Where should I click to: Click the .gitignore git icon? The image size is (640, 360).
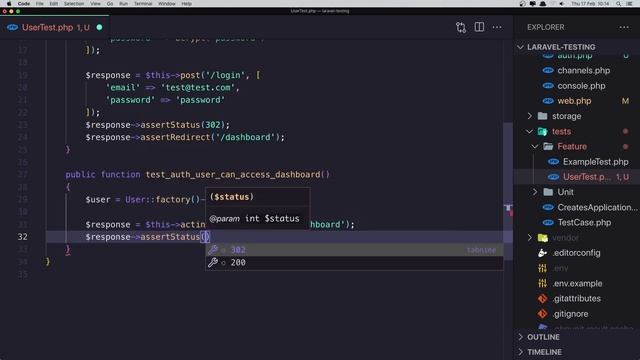(x=542, y=314)
